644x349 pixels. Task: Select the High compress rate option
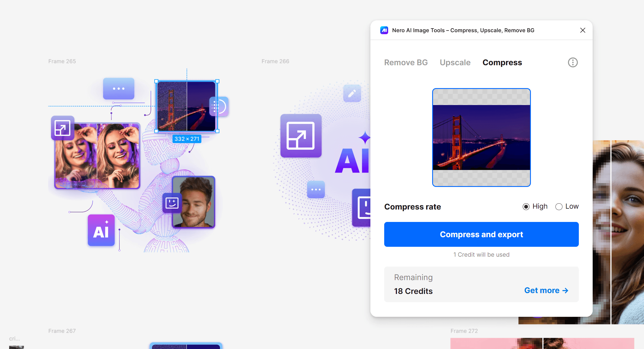526,207
